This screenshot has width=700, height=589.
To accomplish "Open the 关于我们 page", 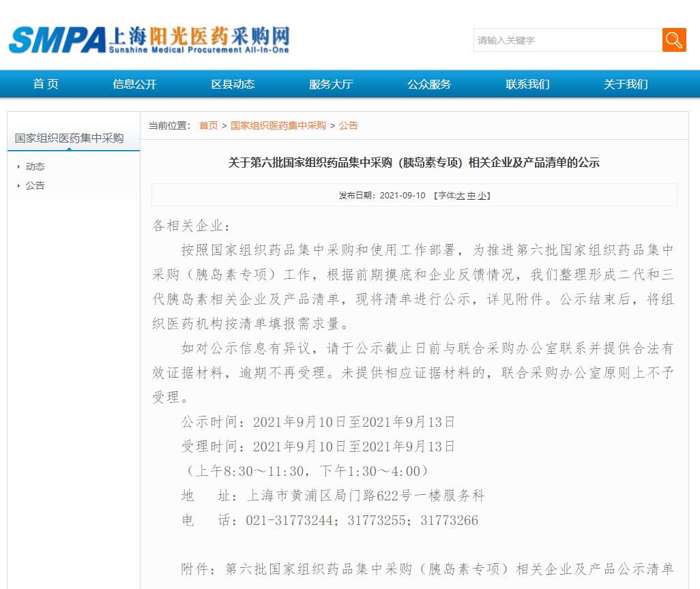I will coord(624,84).
